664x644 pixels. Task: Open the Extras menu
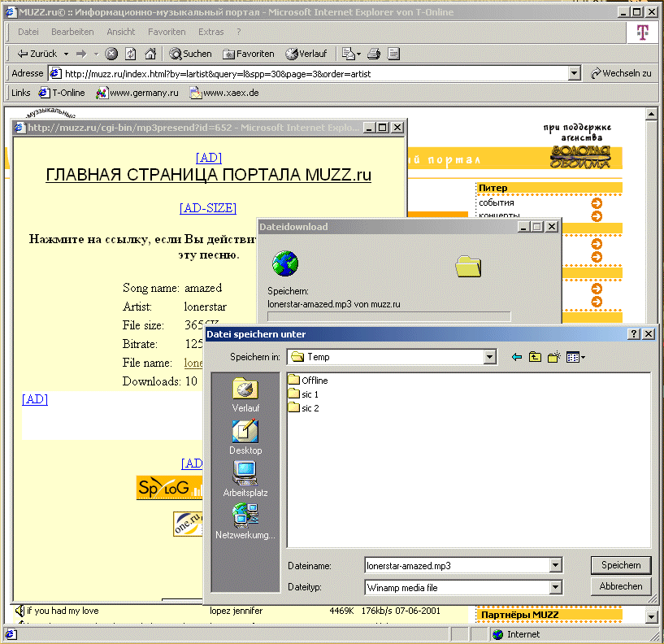coord(210,32)
